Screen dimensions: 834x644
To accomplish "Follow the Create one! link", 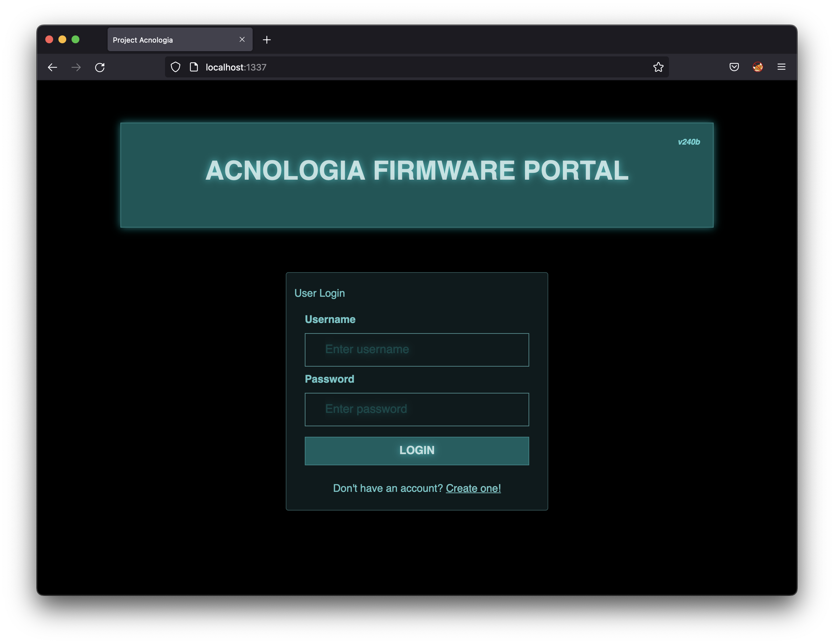I will coord(473,488).
